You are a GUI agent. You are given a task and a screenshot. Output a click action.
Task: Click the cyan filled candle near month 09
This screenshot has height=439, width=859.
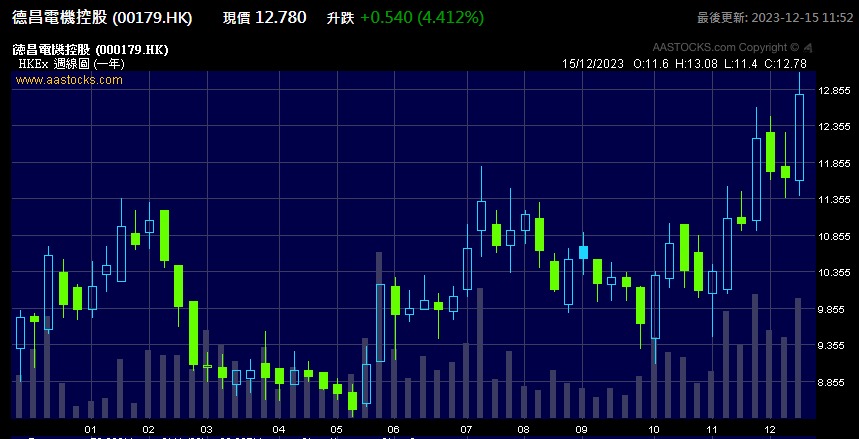click(x=583, y=252)
